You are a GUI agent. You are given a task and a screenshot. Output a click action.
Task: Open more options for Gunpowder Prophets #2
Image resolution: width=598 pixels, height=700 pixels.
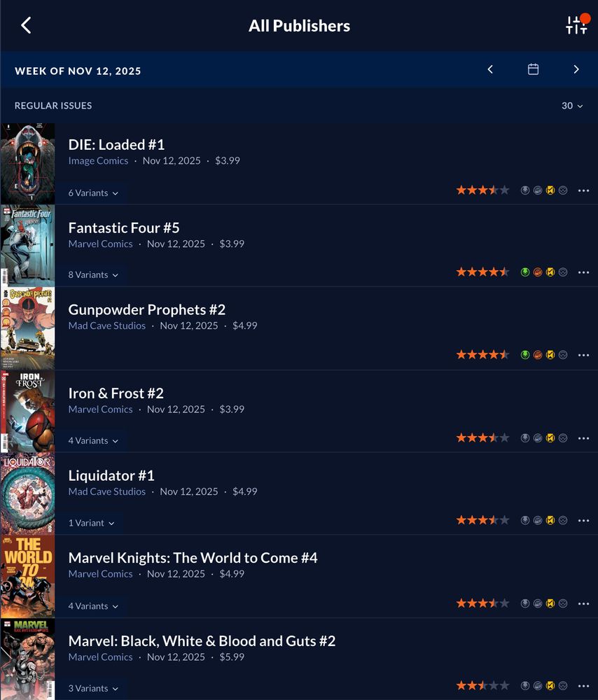point(583,355)
